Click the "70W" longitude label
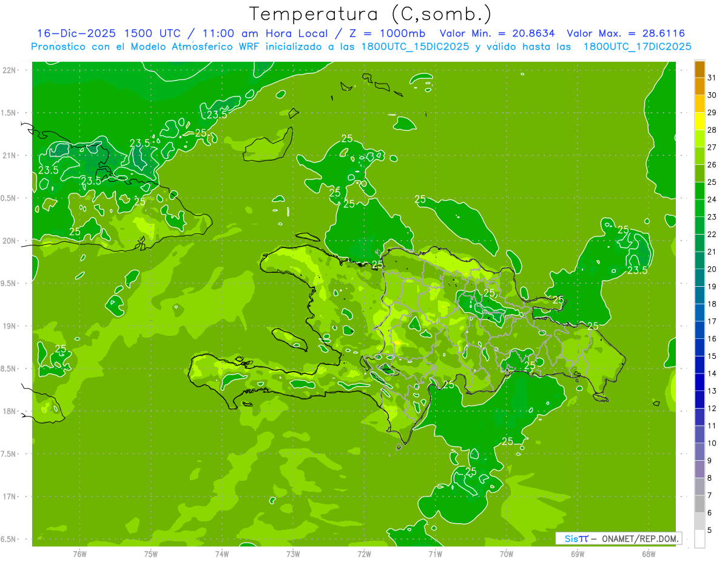Viewport: 728px width, 562px height. 507,554
